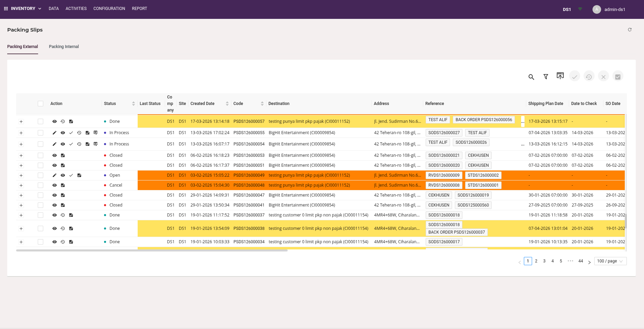The height and width of the screenshot is (329, 644).
Task: Open the filter funnel icon
Action: [546, 77]
